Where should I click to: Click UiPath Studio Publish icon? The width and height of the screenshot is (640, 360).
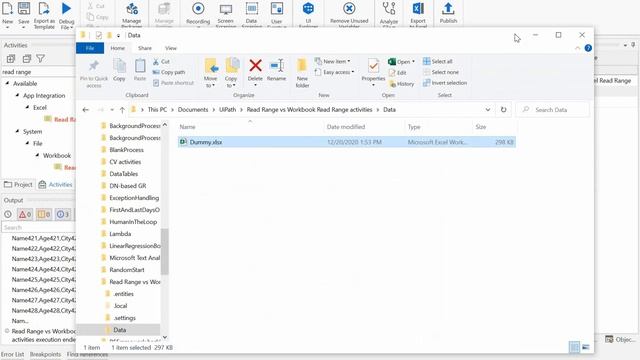coord(448,9)
